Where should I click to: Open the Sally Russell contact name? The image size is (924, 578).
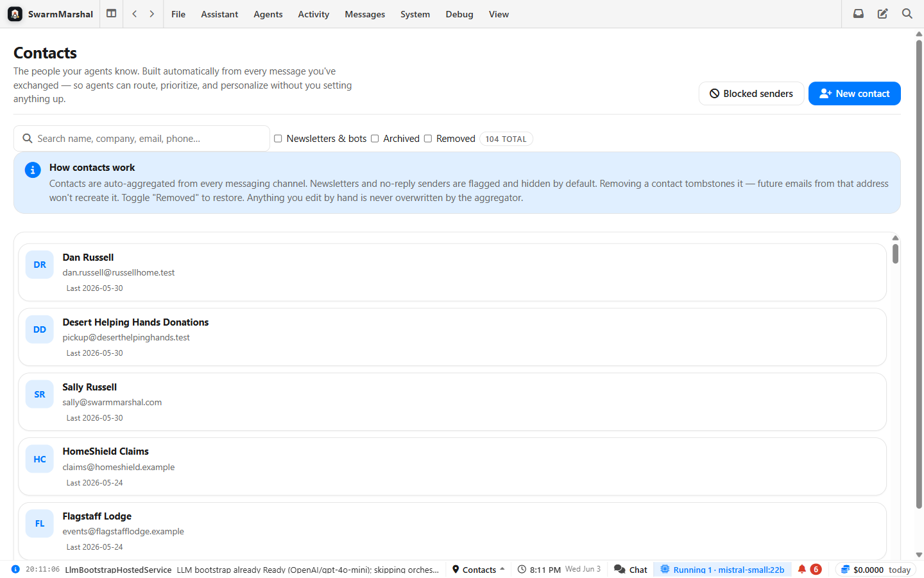(89, 387)
